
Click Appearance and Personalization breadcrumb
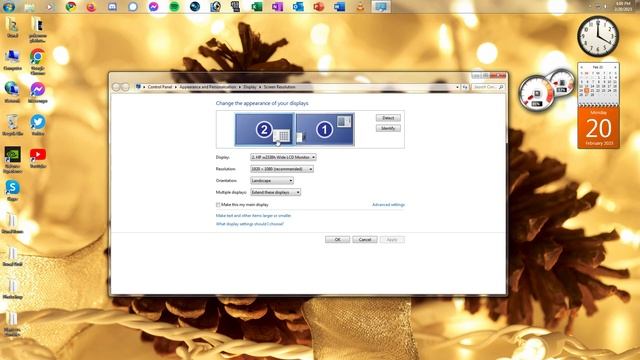[x=207, y=87]
